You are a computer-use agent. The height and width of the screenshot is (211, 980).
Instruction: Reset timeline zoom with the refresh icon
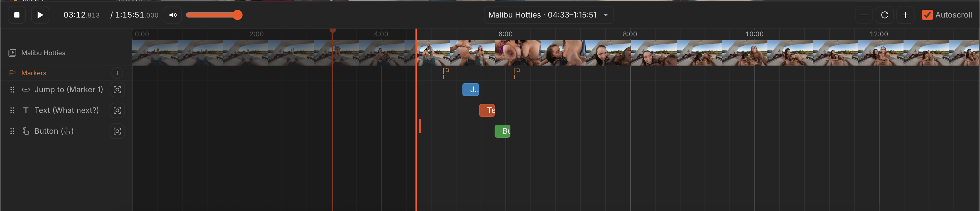coord(884,15)
